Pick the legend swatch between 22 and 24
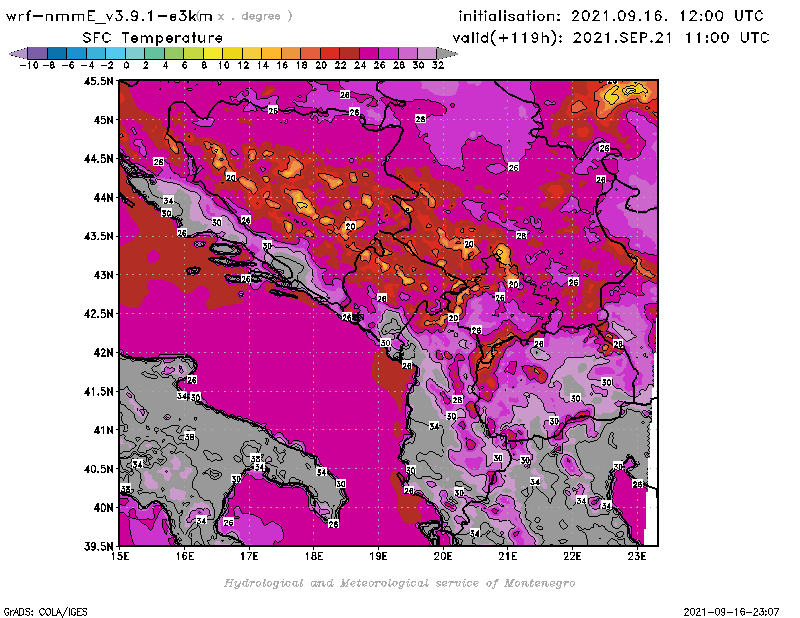Screen dimensions: 800x618 349,53
